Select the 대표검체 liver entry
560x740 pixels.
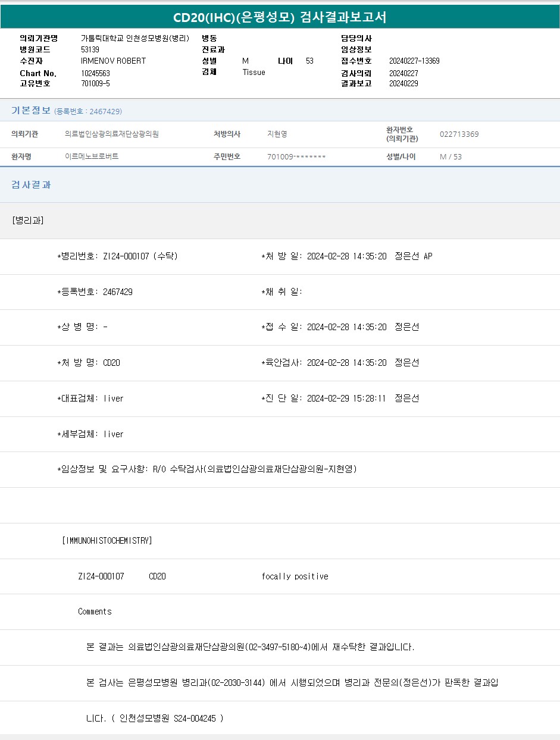click(x=90, y=399)
